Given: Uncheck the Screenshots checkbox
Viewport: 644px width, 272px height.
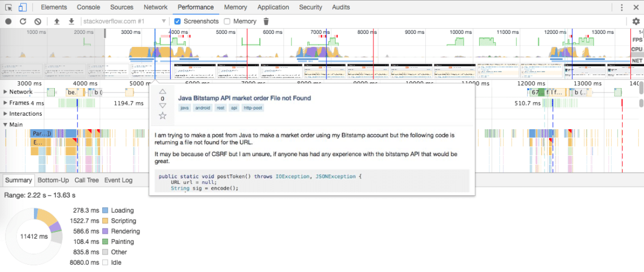Looking at the screenshot, I should [177, 21].
